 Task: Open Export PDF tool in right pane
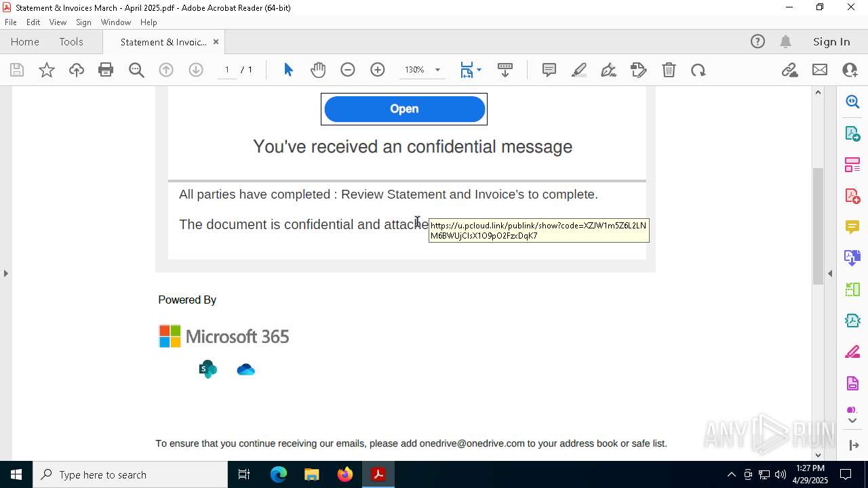click(852, 133)
